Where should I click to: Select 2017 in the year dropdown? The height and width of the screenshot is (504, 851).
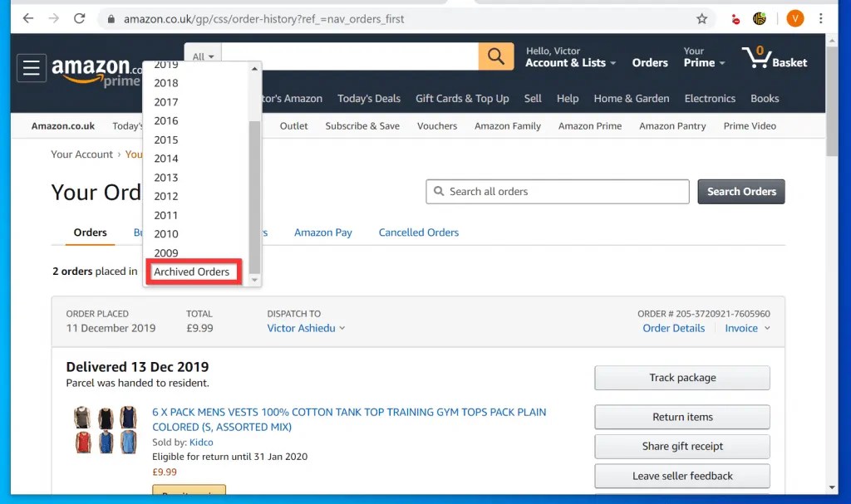click(x=166, y=102)
